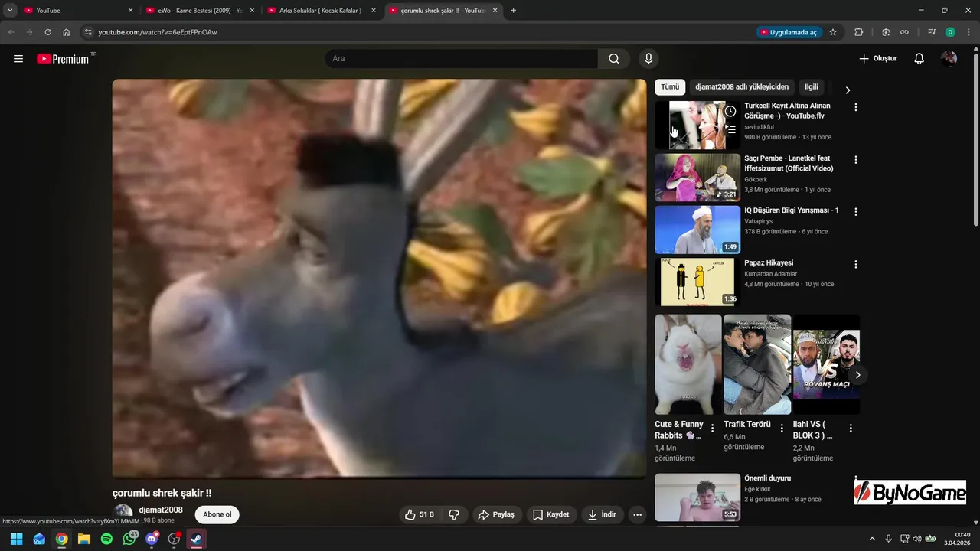Open Steam from taskbar
Screen dimensions: 980x551
196,539
